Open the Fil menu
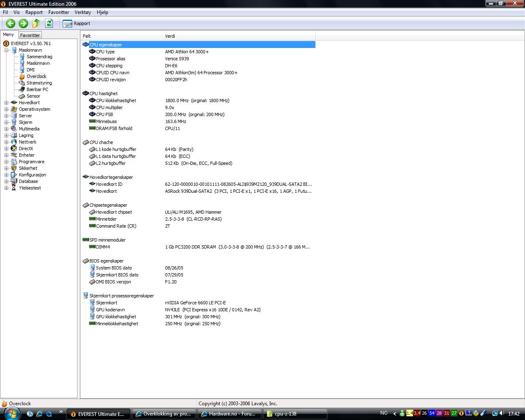This screenshot has height=420, width=525. pos(5,12)
